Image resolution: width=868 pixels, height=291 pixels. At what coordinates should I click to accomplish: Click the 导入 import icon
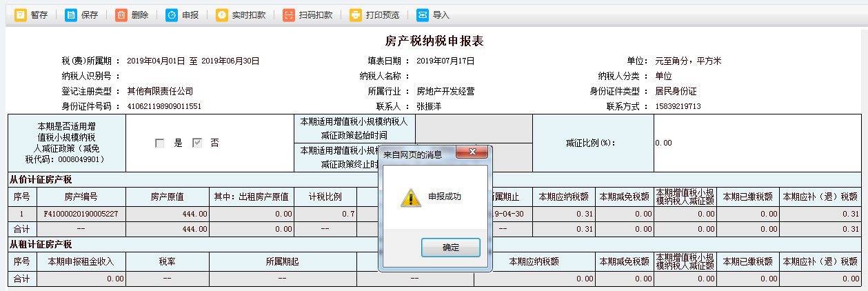423,14
